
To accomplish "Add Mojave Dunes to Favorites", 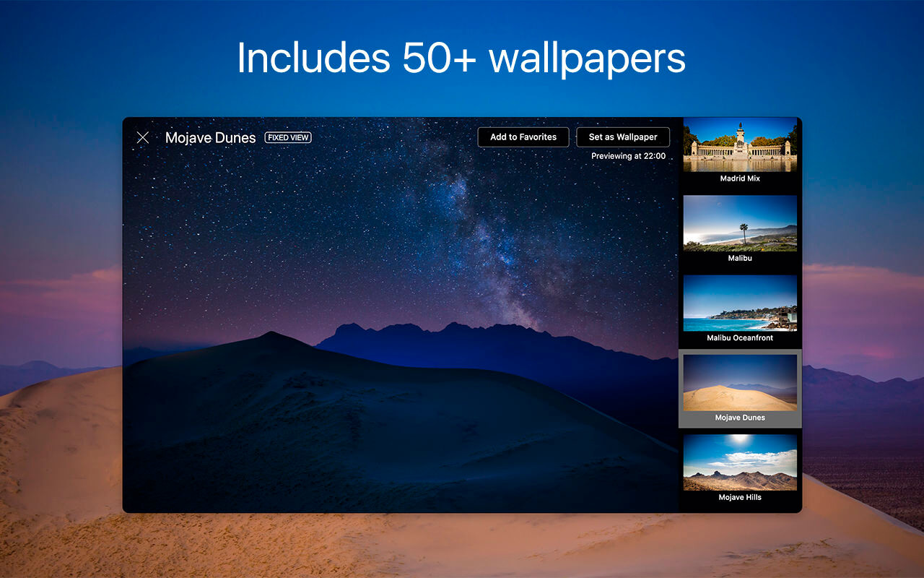I will (523, 137).
